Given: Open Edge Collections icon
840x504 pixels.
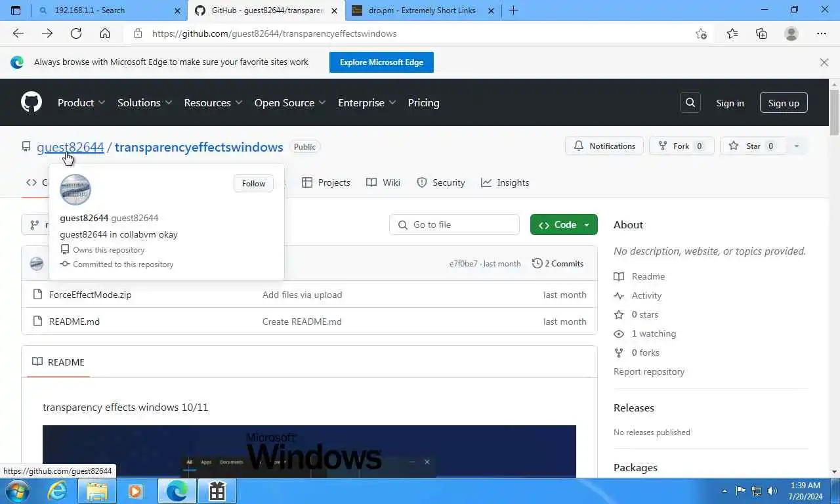Looking at the screenshot, I should 761,33.
